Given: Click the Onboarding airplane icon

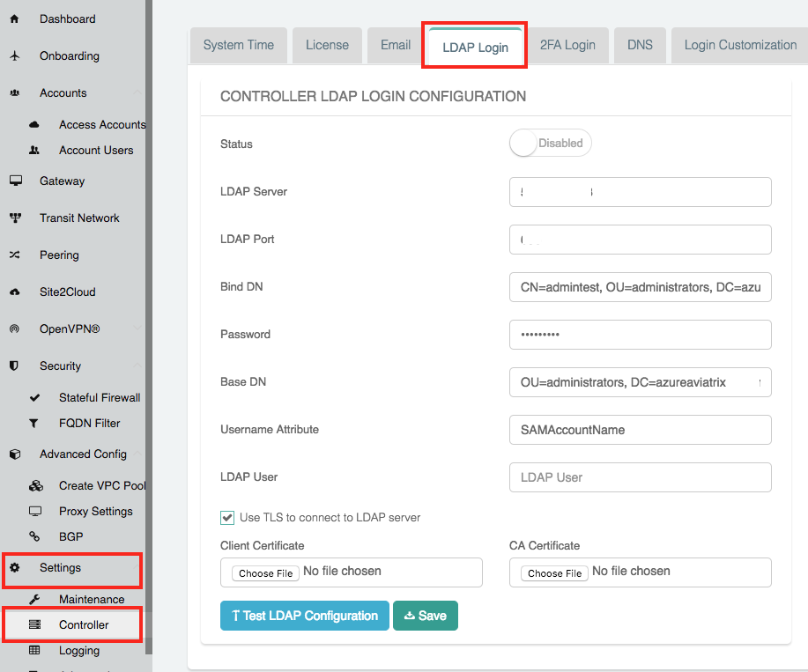Looking at the screenshot, I should (14, 55).
